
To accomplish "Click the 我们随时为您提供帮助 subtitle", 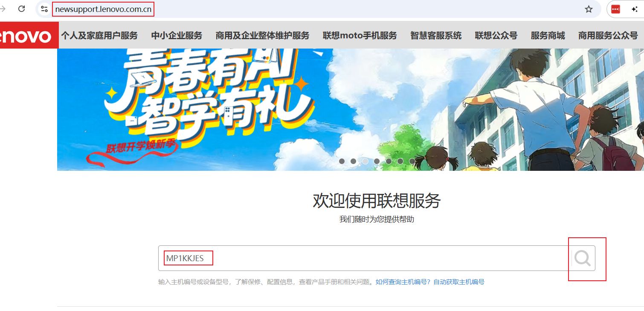I will [377, 219].
